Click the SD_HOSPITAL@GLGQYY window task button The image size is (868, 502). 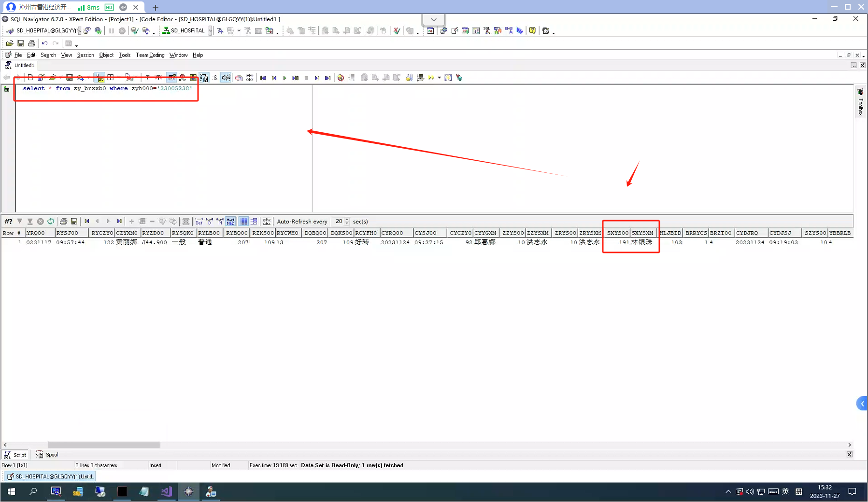click(x=50, y=476)
